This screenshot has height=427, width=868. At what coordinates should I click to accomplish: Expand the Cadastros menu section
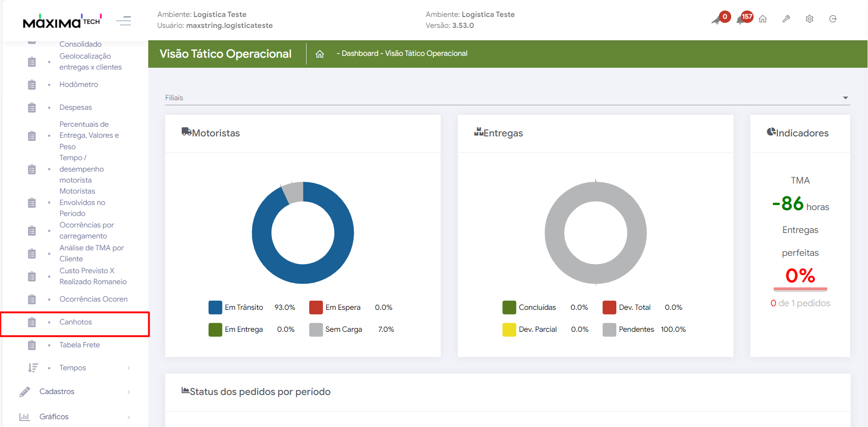click(57, 392)
